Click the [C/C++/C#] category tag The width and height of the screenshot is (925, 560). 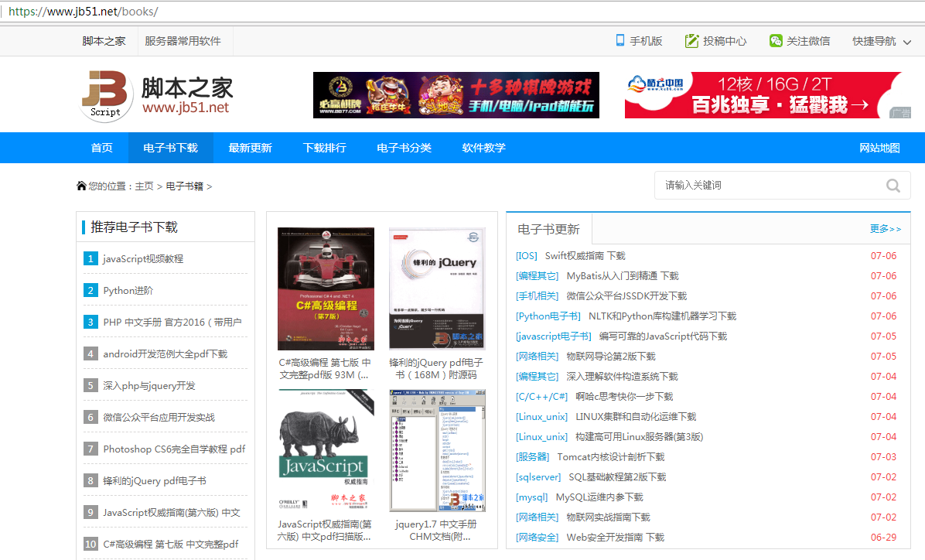click(x=541, y=396)
